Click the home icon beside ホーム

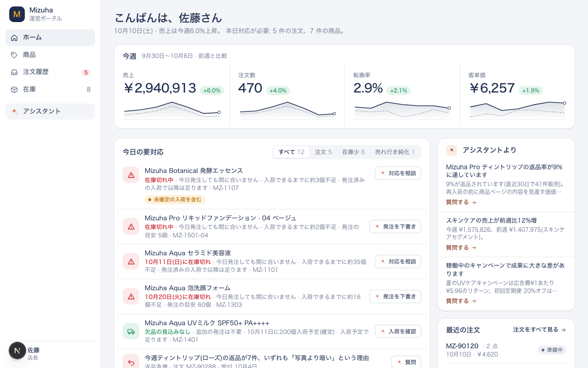tap(14, 38)
